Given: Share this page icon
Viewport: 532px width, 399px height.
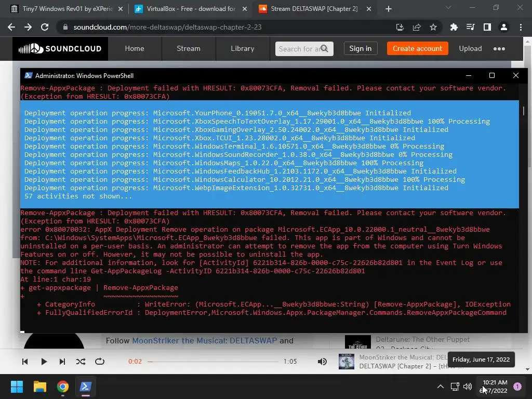Looking at the screenshot, I should pyautogui.click(x=417, y=27).
